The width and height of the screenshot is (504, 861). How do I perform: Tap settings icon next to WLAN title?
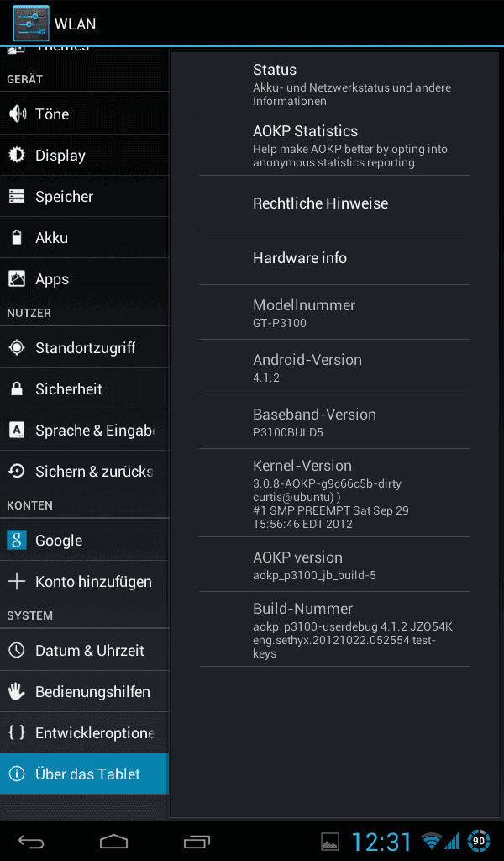pyautogui.click(x=31, y=23)
